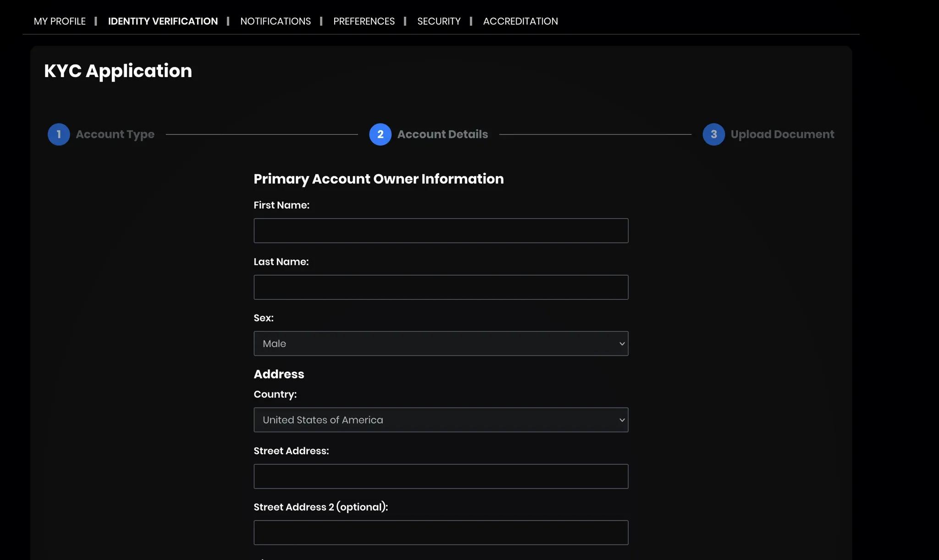Click the Account Type step label
Screen dimensions: 939x560
click(x=115, y=134)
